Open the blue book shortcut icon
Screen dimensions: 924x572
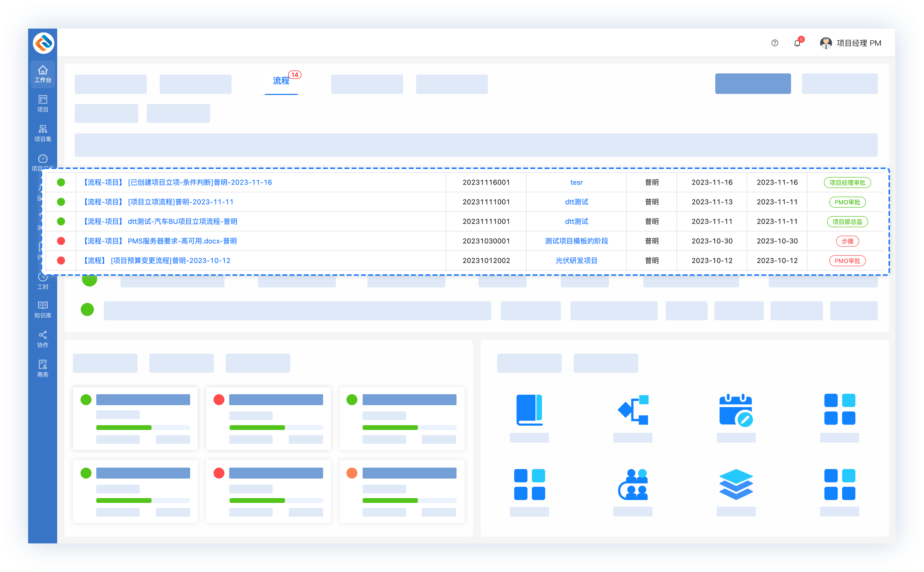coord(529,410)
